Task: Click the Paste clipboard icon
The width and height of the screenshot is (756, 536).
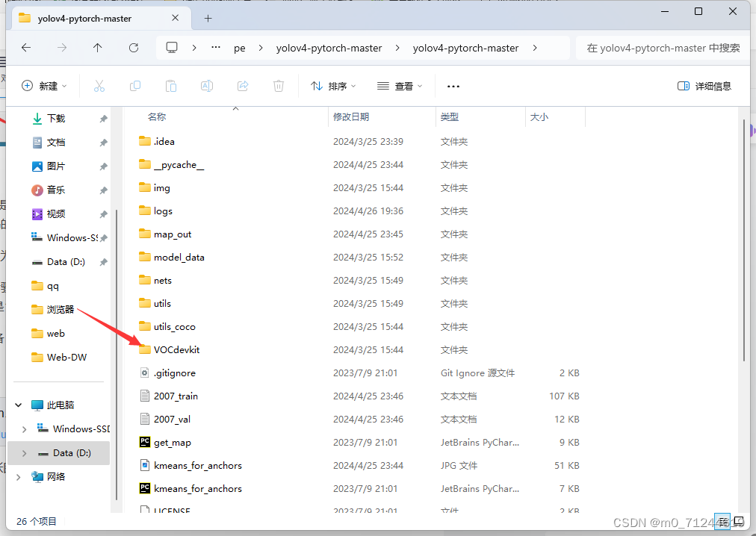Action: tap(170, 87)
